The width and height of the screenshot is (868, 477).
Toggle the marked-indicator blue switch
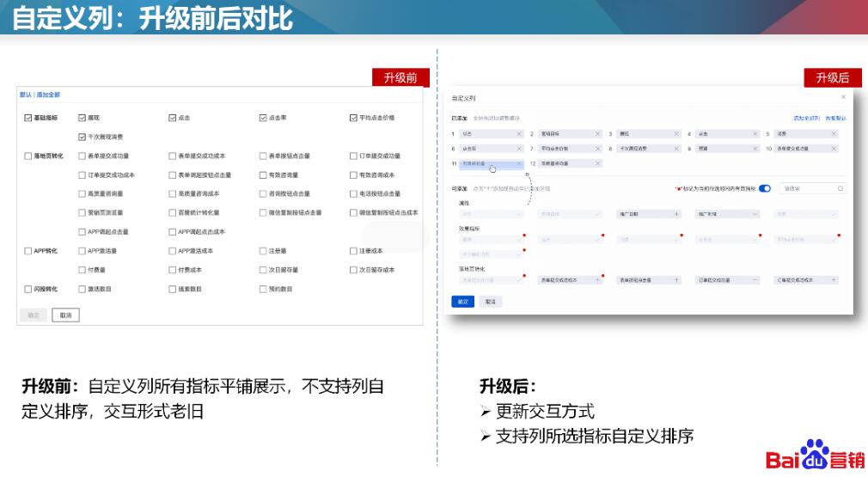click(764, 188)
